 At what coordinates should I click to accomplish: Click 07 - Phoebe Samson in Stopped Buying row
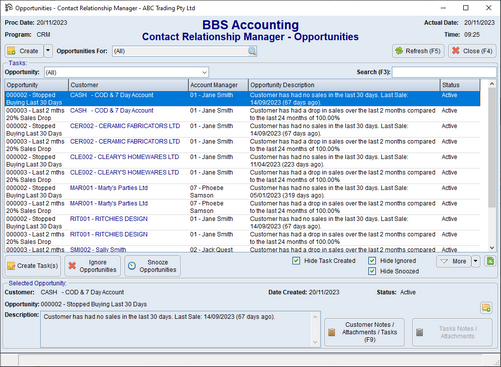pyautogui.click(x=207, y=191)
